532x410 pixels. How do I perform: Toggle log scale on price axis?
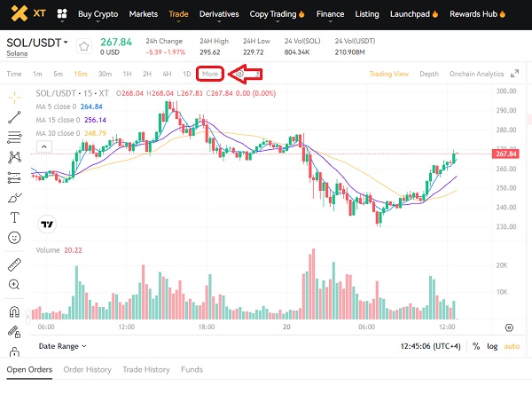(492, 346)
